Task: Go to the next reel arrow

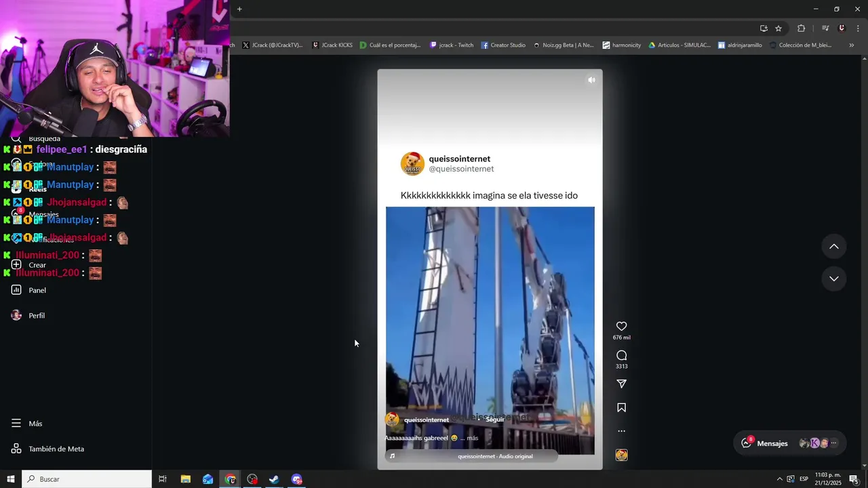Action: 834,279
